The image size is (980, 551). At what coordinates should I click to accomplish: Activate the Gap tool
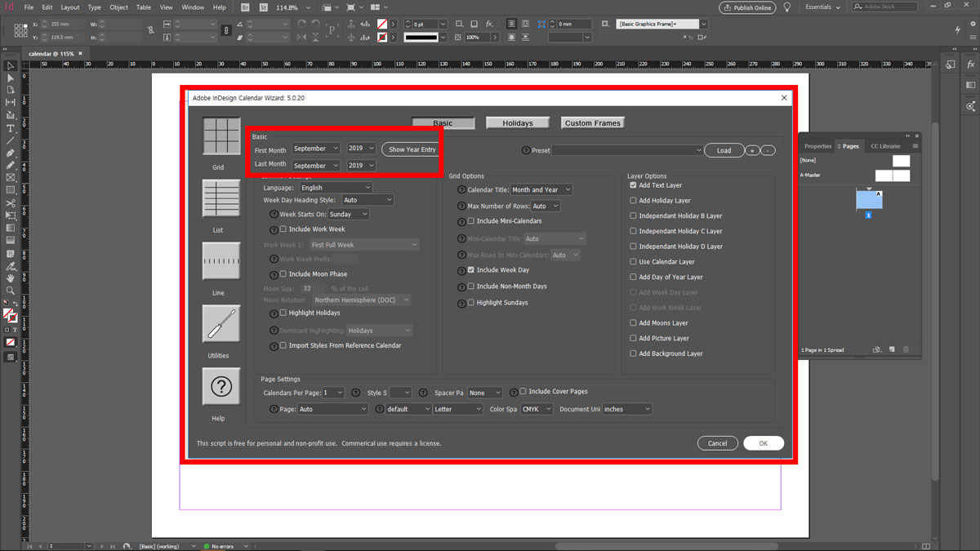coord(11,103)
